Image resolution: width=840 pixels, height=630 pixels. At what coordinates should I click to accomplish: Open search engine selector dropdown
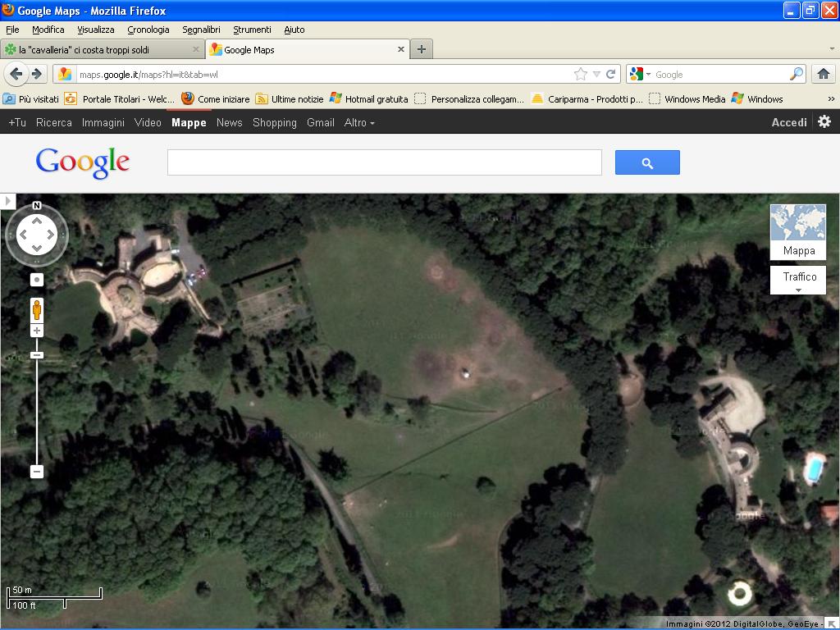(640, 75)
